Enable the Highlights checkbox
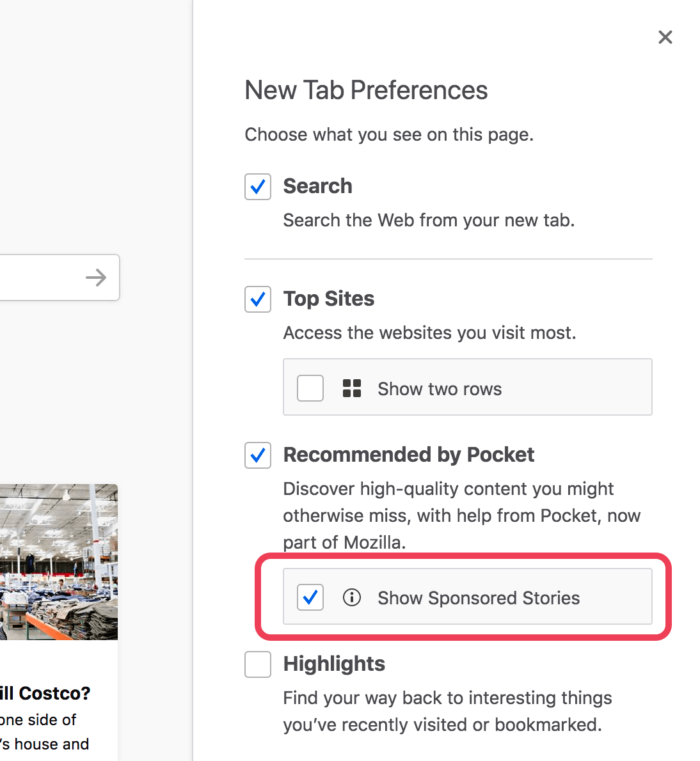The height and width of the screenshot is (761, 700). [258, 664]
